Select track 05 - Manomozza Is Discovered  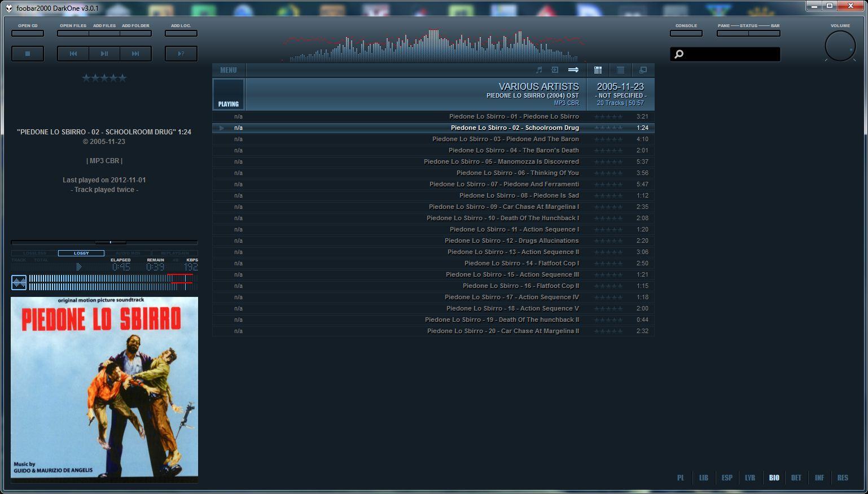click(x=433, y=161)
